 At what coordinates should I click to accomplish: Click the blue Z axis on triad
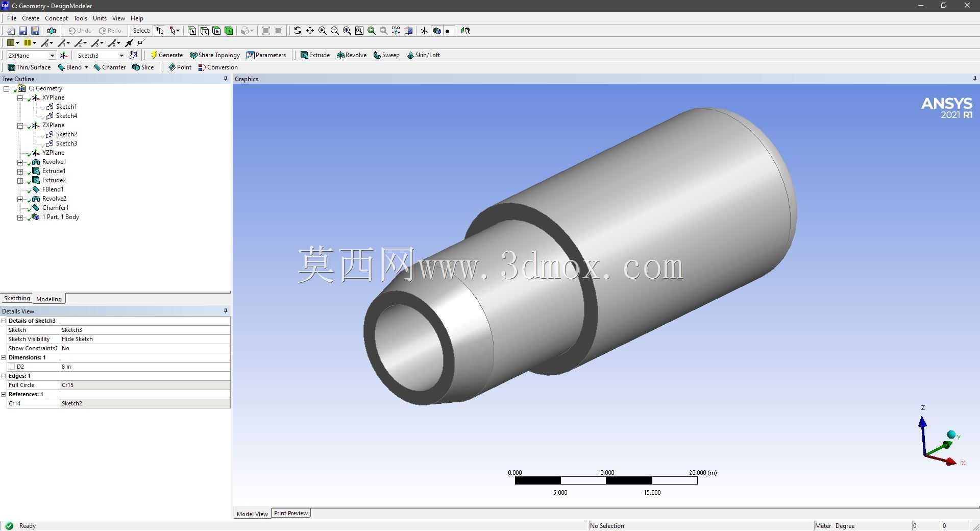click(x=922, y=434)
